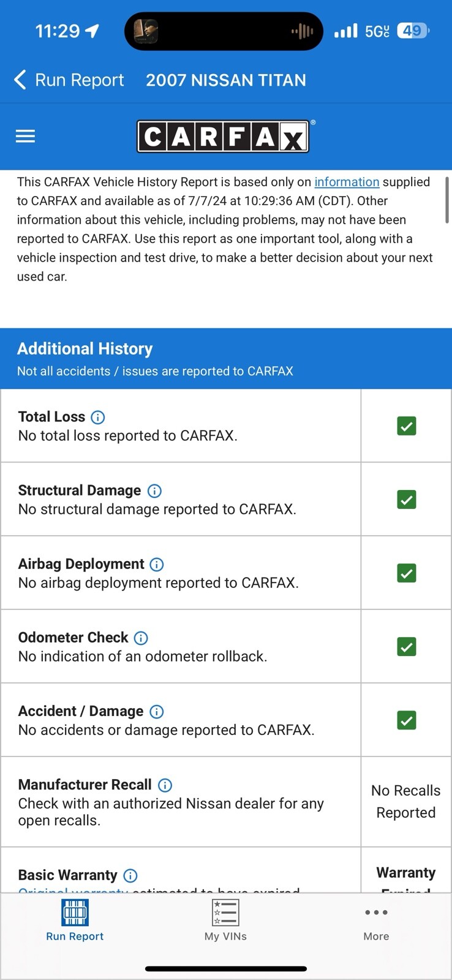Go back using Run Report chevron
The image size is (452, 980).
tap(21, 80)
